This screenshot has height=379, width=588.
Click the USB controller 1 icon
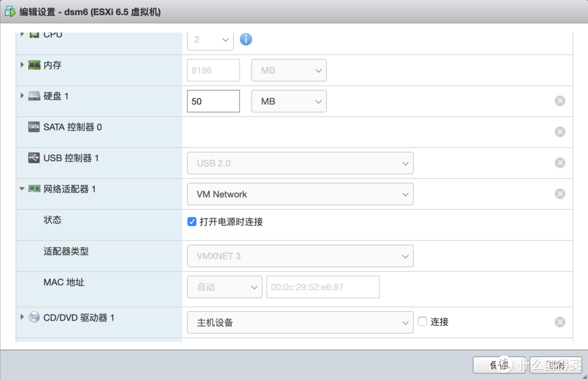(x=34, y=158)
